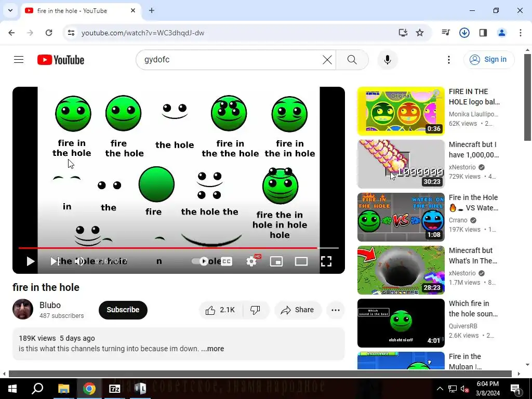Bookmark this page with the star
The image size is (532, 399).
420,33
